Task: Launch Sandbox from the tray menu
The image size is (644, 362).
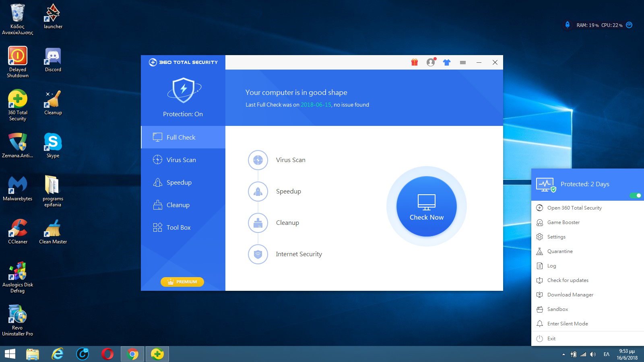Action: pos(588,309)
